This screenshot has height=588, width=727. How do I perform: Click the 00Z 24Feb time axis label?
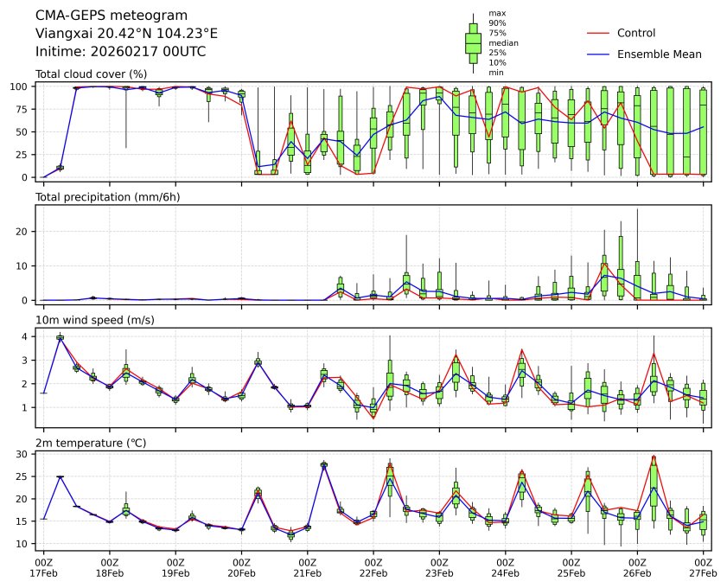pyautogui.click(x=505, y=567)
